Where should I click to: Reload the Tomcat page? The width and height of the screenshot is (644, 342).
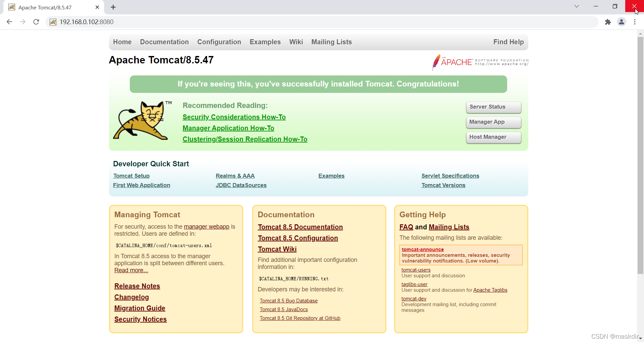(36, 22)
